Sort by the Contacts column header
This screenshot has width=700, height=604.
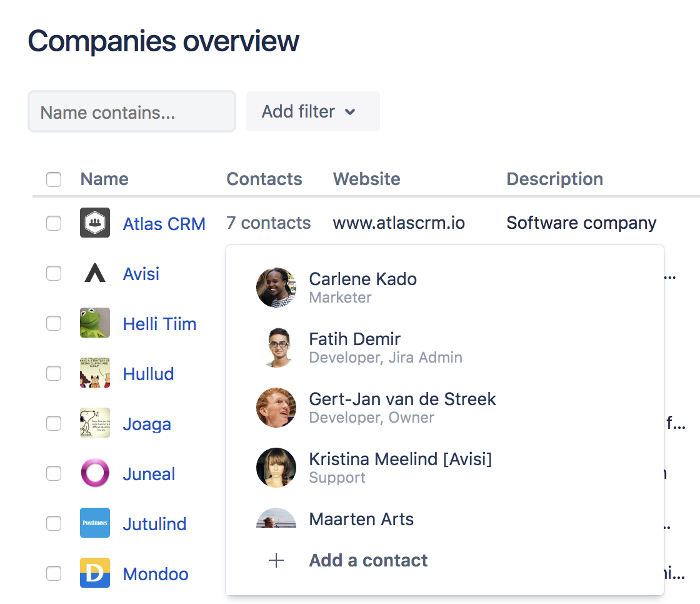264,179
